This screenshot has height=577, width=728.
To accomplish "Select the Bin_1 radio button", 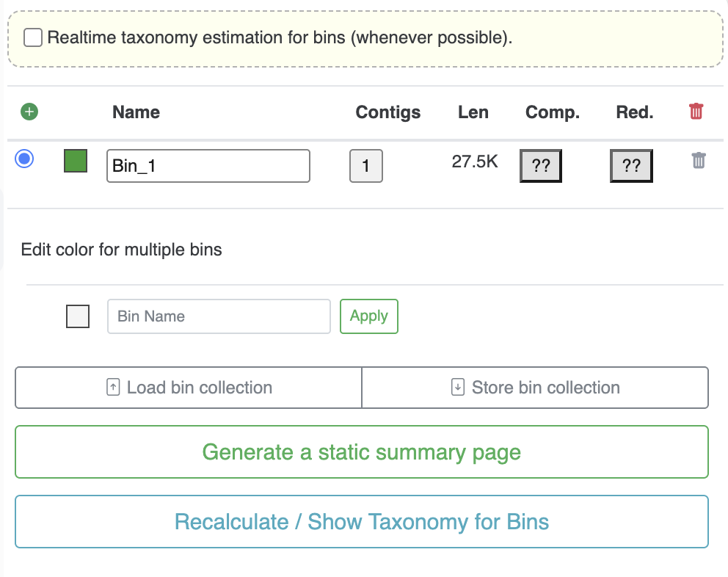I will [x=24, y=158].
